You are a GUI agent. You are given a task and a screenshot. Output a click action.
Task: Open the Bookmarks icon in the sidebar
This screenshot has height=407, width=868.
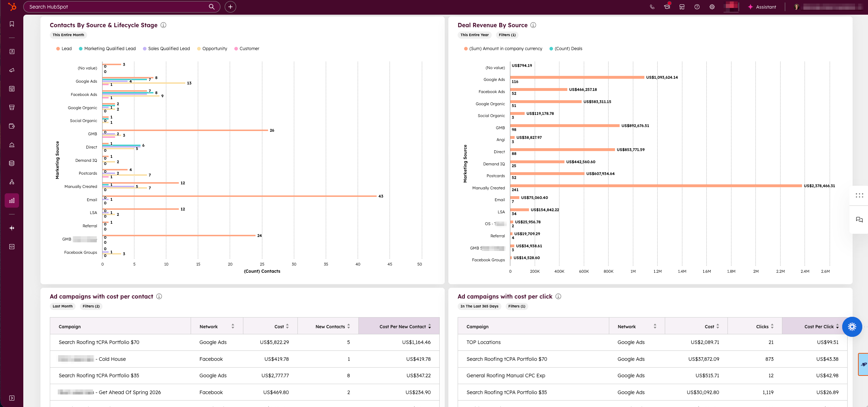pyautogui.click(x=12, y=24)
